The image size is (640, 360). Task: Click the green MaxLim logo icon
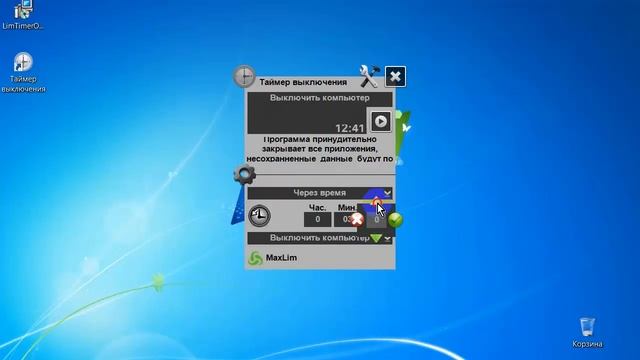click(x=256, y=258)
